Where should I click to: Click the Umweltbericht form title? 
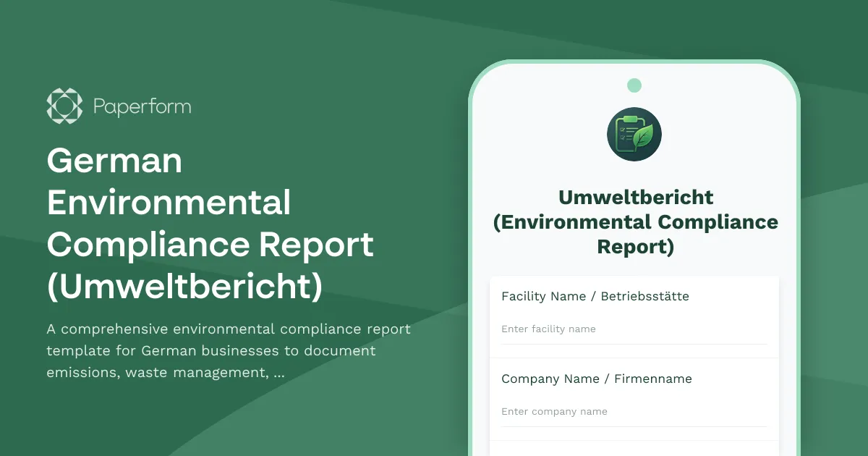635,197
